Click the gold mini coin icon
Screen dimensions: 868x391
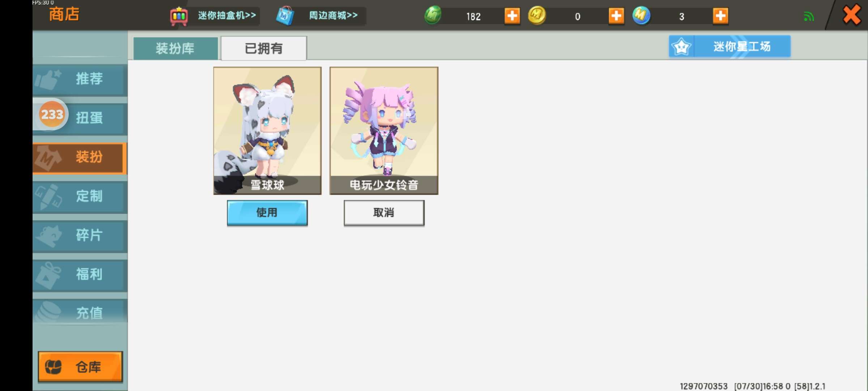537,15
